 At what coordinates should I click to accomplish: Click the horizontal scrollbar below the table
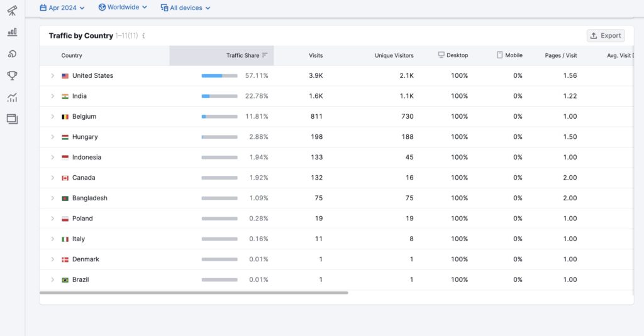coord(194,293)
